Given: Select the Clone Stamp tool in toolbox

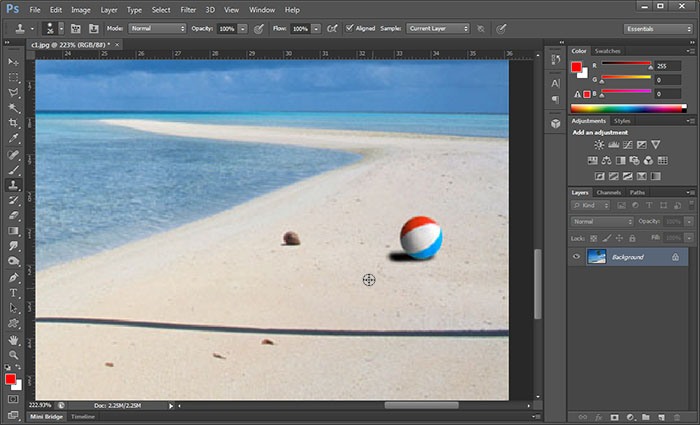Looking at the screenshot, I should 13,185.
